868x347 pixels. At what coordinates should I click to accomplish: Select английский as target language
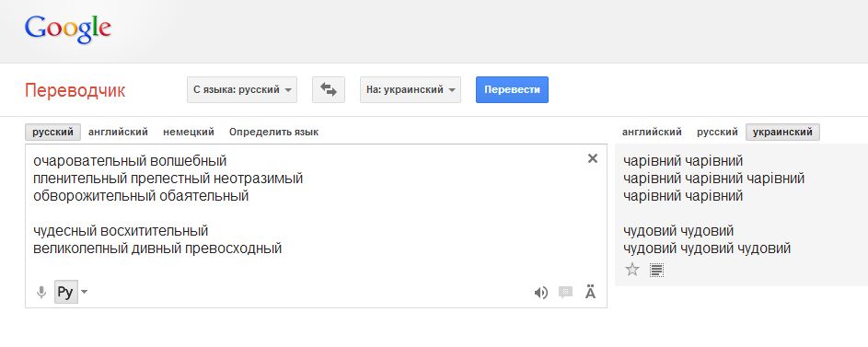coord(652,133)
